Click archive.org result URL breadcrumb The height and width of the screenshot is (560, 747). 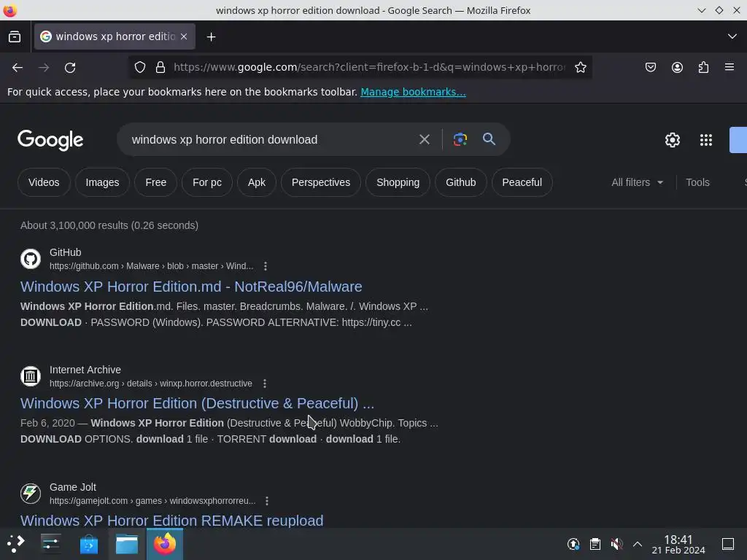point(151,384)
